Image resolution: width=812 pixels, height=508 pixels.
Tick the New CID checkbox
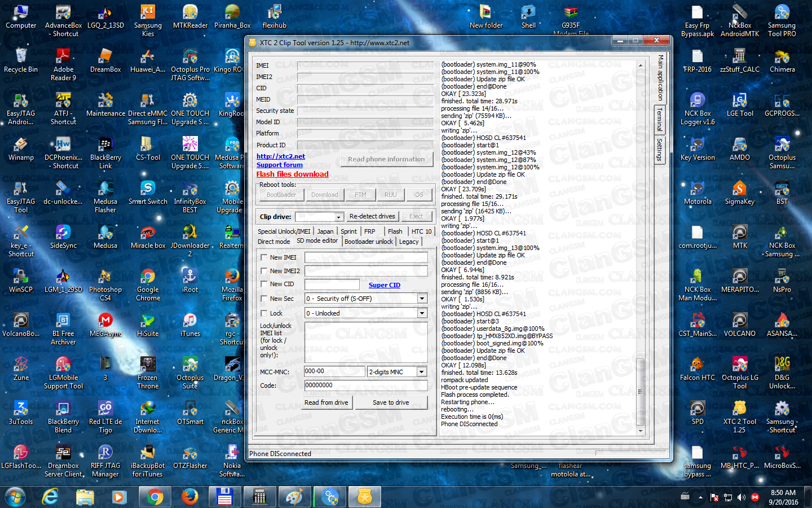coord(264,284)
